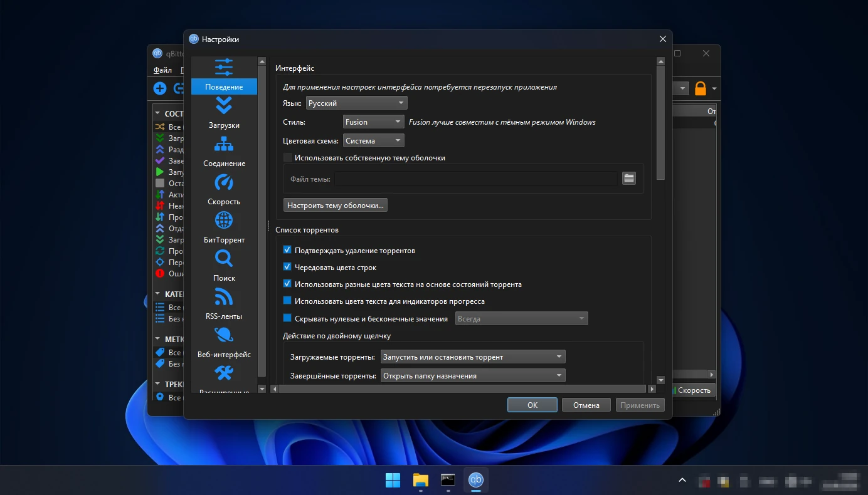
Task: Open the RSS-ленты settings section
Action: [224, 305]
